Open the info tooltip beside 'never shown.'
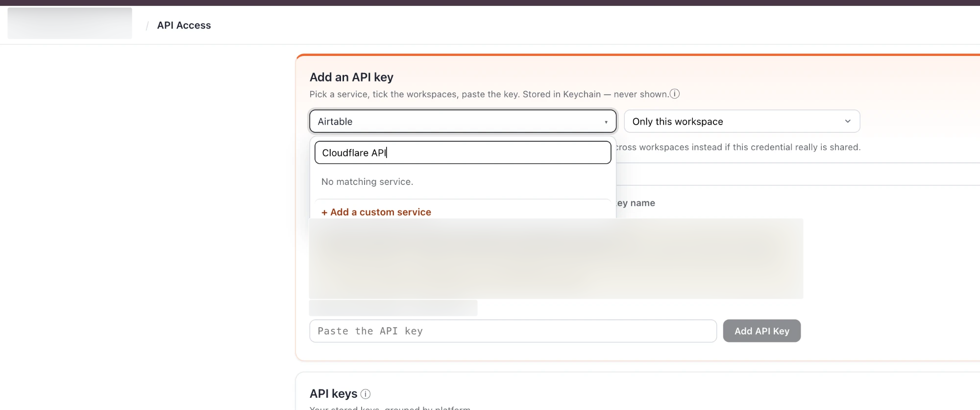This screenshot has width=980, height=410. coord(675,94)
